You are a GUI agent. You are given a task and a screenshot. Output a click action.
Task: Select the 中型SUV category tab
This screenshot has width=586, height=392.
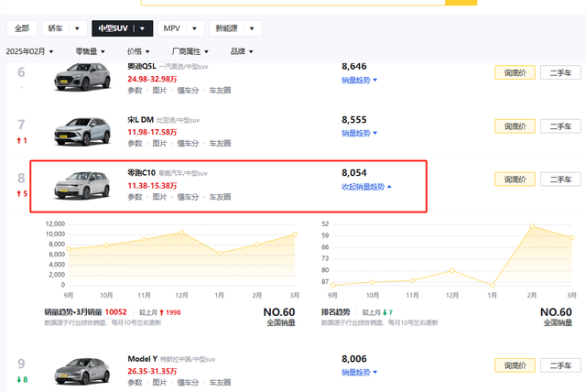click(113, 28)
